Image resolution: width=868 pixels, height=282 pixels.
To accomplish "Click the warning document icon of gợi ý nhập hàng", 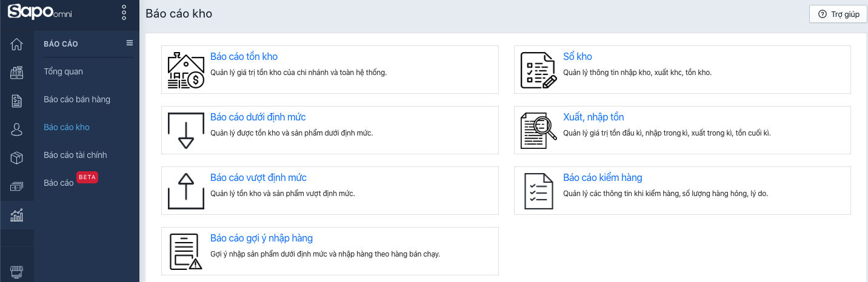I will click(x=185, y=251).
